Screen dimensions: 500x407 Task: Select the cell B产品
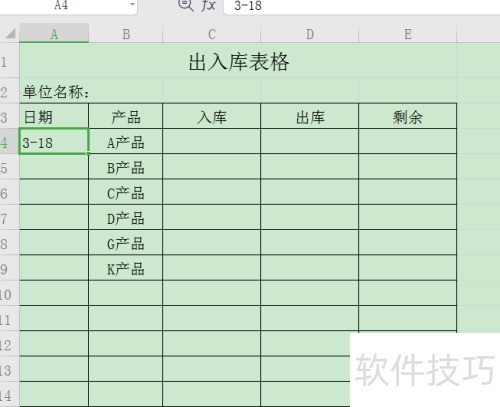pos(126,167)
